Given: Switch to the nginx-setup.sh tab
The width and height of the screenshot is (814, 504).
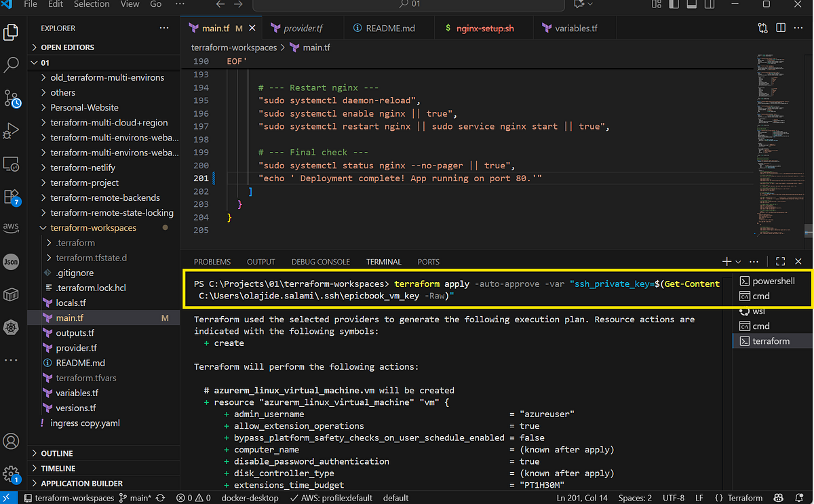Looking at the screenshot, I should (x=483, y=28).
